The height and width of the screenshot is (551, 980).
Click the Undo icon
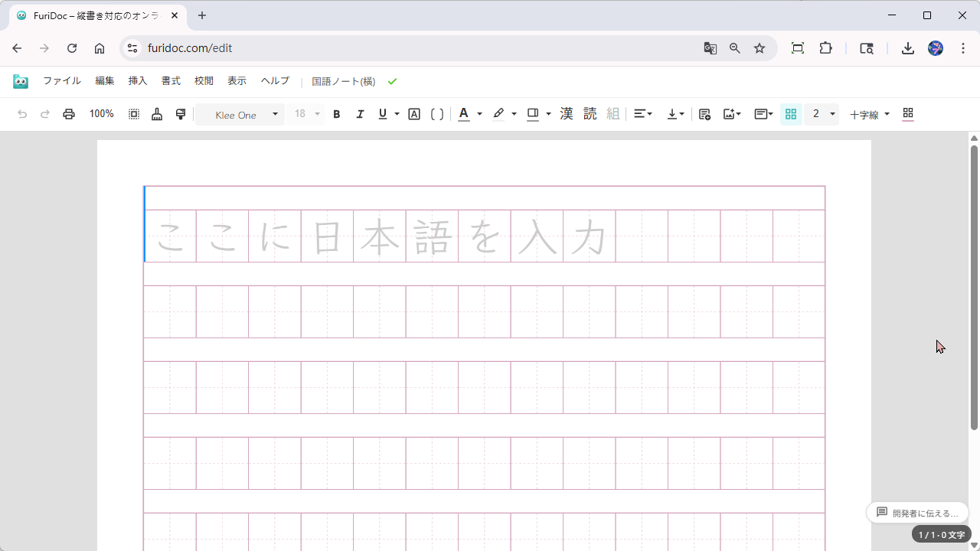coord(22,113)
